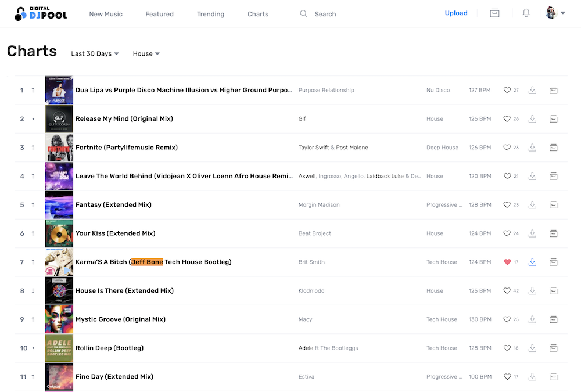Like Your Kiss (Extended Mix)

[507, 233]
